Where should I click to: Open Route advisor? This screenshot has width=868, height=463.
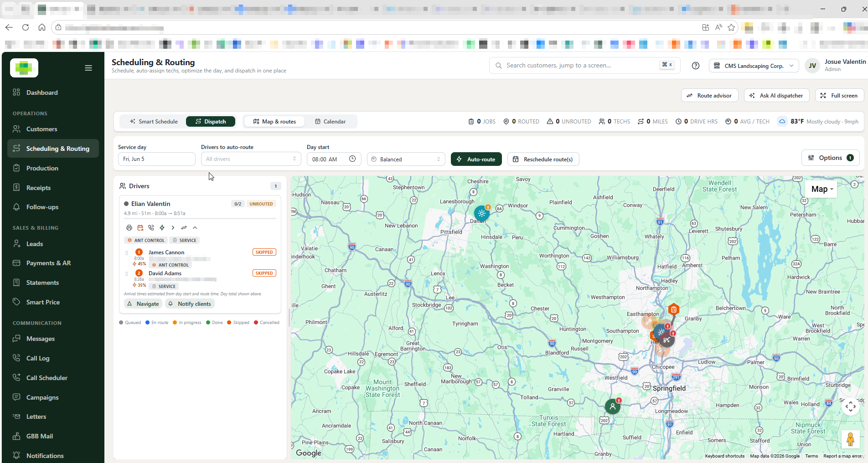[x=709, y=96]
